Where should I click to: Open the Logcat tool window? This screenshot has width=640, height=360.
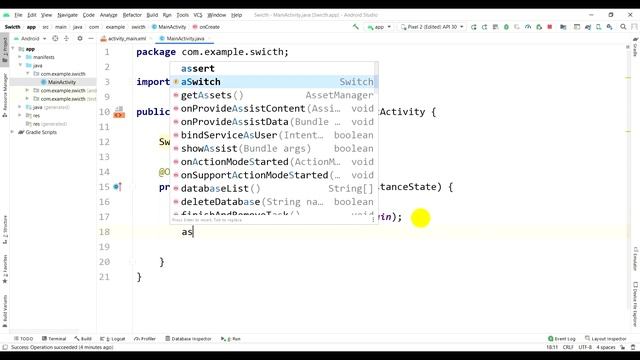113,339
